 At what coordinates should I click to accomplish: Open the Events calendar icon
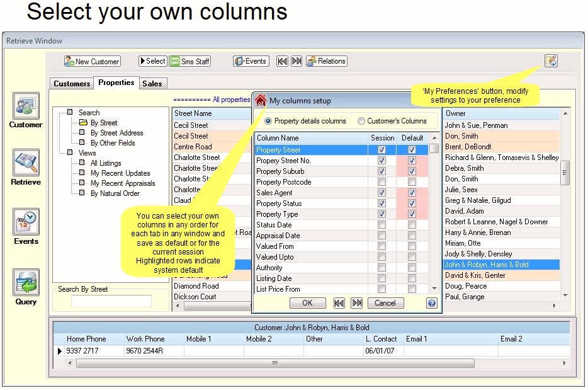tap(25, 222)
